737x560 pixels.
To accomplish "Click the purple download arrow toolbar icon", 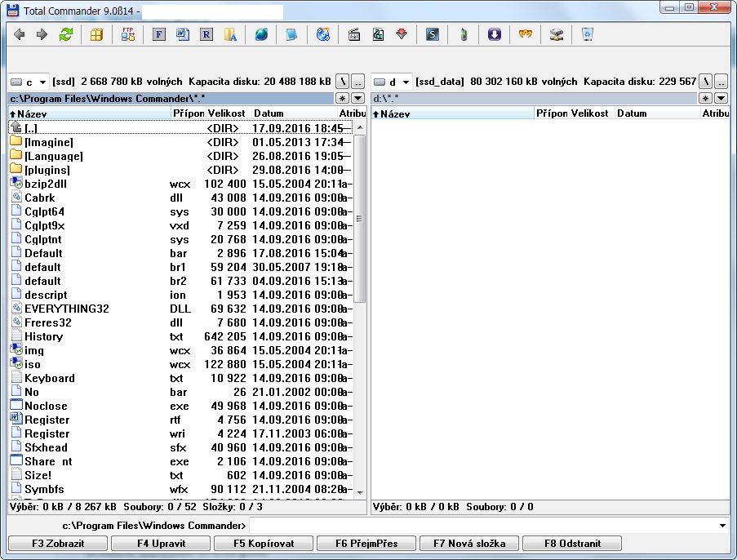I will [x=494, y=34].
